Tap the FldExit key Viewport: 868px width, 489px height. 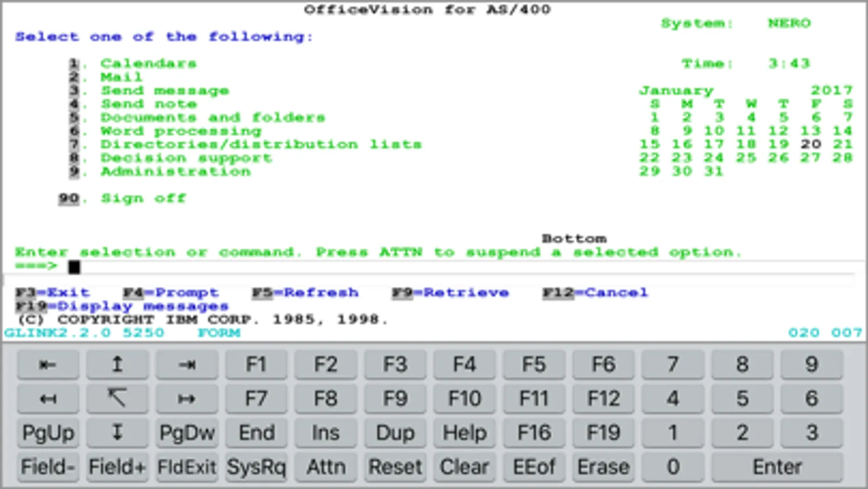[x=187, y=467]
